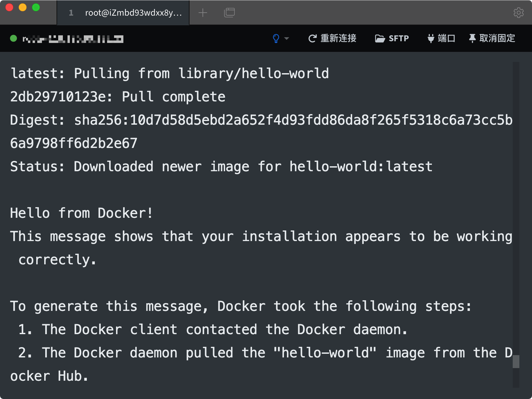Click the sha256 digest line in terminal

point(261,120)
